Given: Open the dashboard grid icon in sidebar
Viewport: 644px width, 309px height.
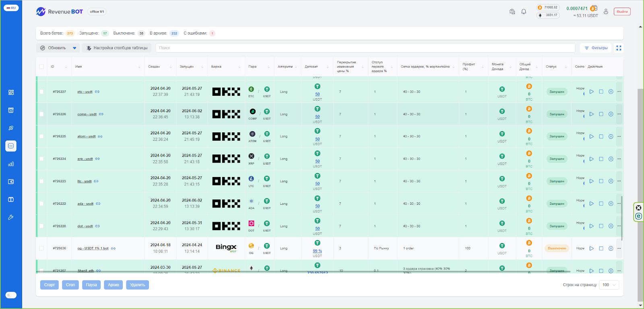Looking at the screenshot, I should point(11,93).
